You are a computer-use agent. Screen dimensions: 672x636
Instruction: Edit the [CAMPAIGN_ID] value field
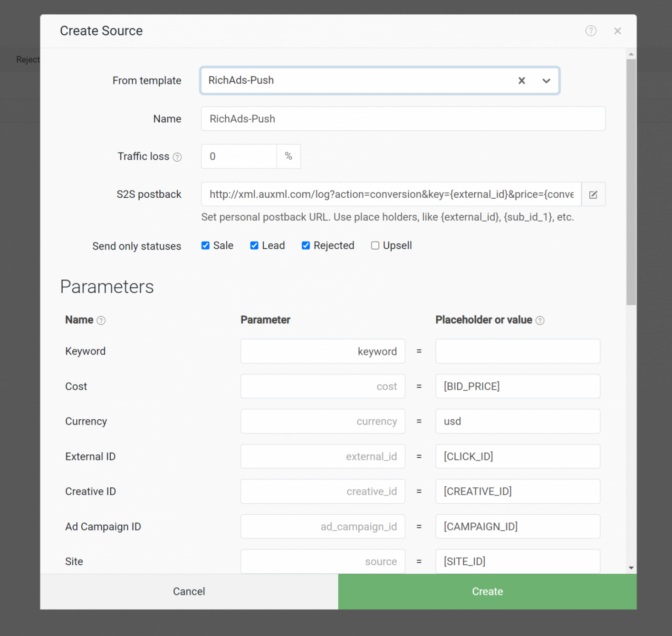[x=518, y=527]
